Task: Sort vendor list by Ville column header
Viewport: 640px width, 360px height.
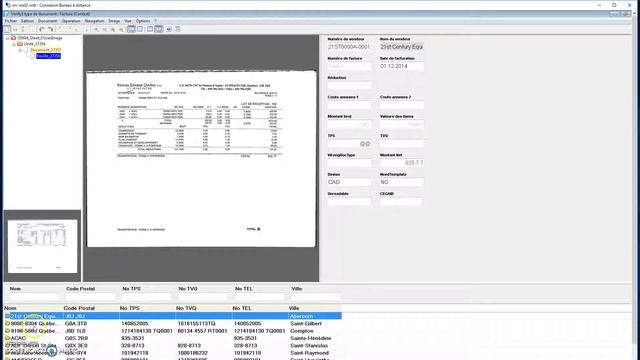Action: [x=315, y=308]
